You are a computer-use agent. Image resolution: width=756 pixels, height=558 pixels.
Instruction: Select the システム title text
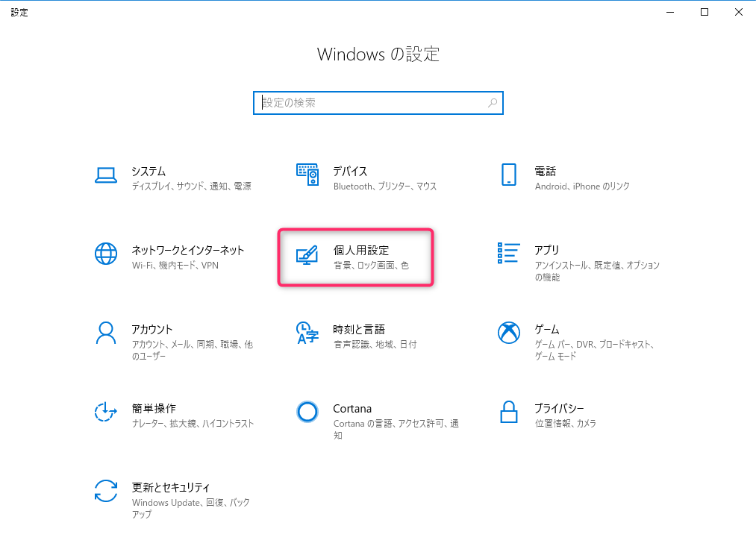pos(149,171)
